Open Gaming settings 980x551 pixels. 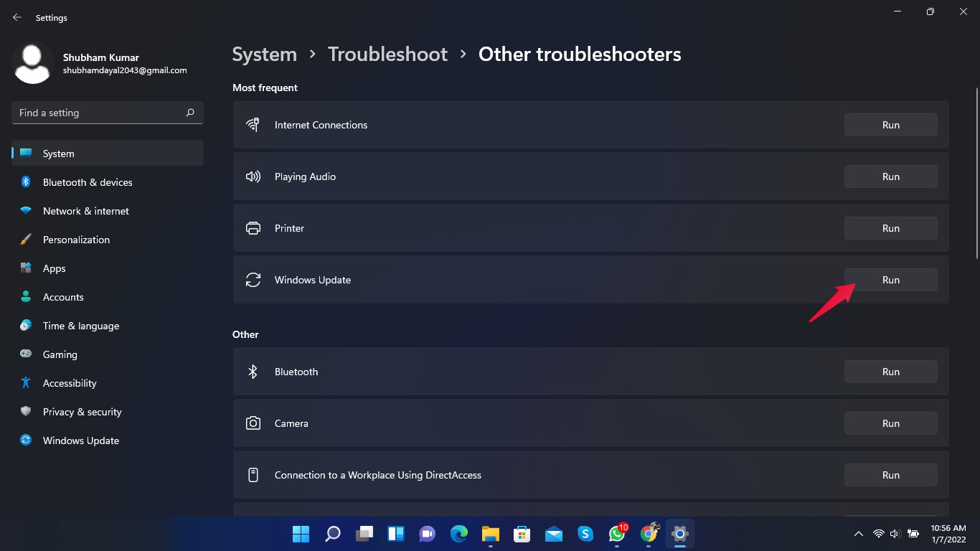[59, 354]
